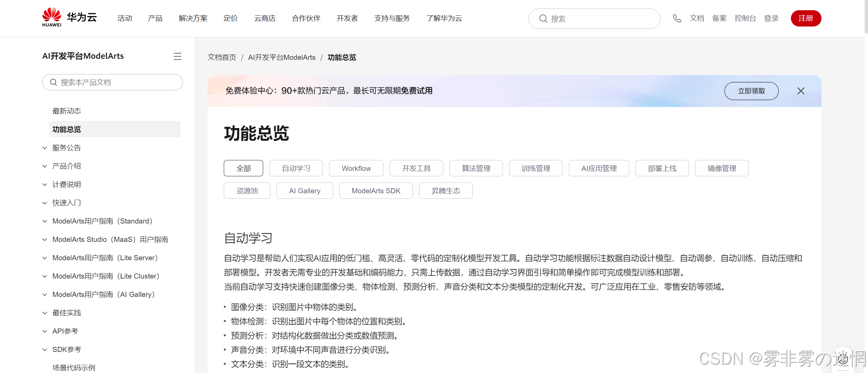Open the 开发者 top navigation menu

pos(347,18)
